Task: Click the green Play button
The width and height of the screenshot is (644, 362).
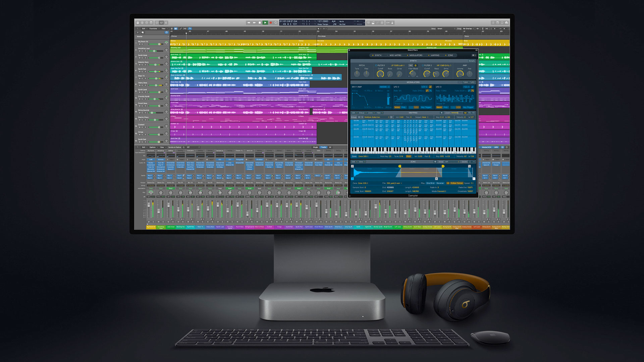Action: [x=265, y=22]
